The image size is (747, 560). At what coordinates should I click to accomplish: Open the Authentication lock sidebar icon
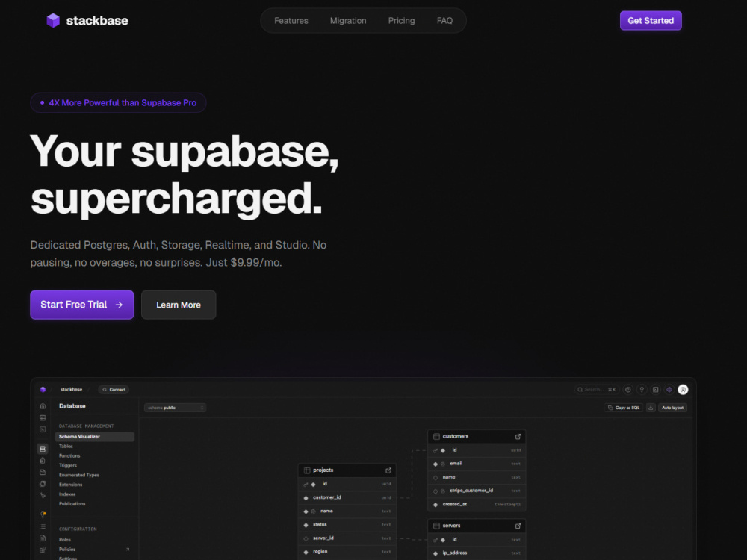click(x=43, y=461)
